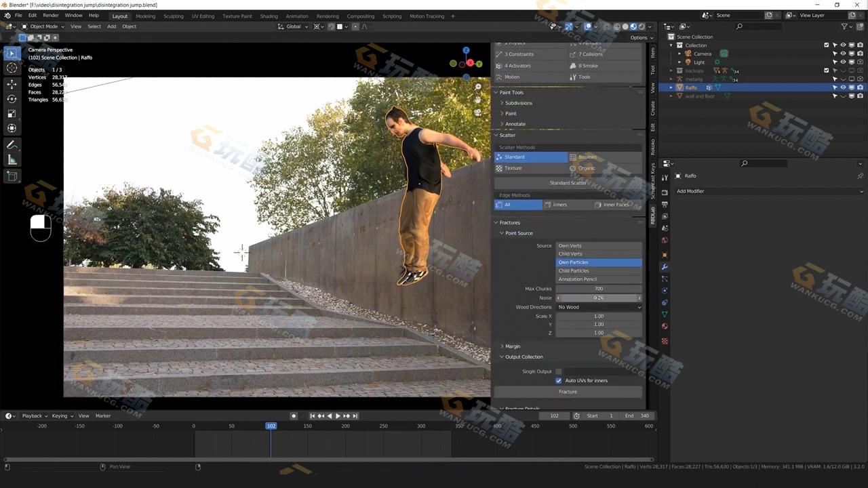Select the Measure tool
Image resolution: width=868 pixels, height=488 pixels.
(x=12, y=160)
